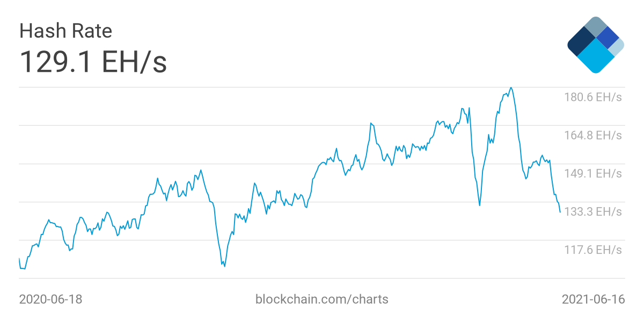Click the gray top square of the logo

pyautogui.click(x=595, y=27)
